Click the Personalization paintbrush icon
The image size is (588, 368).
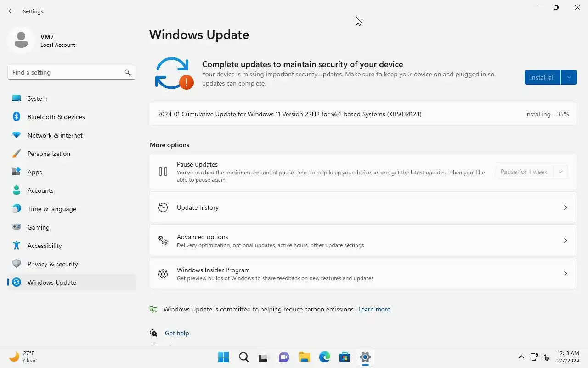17,154
